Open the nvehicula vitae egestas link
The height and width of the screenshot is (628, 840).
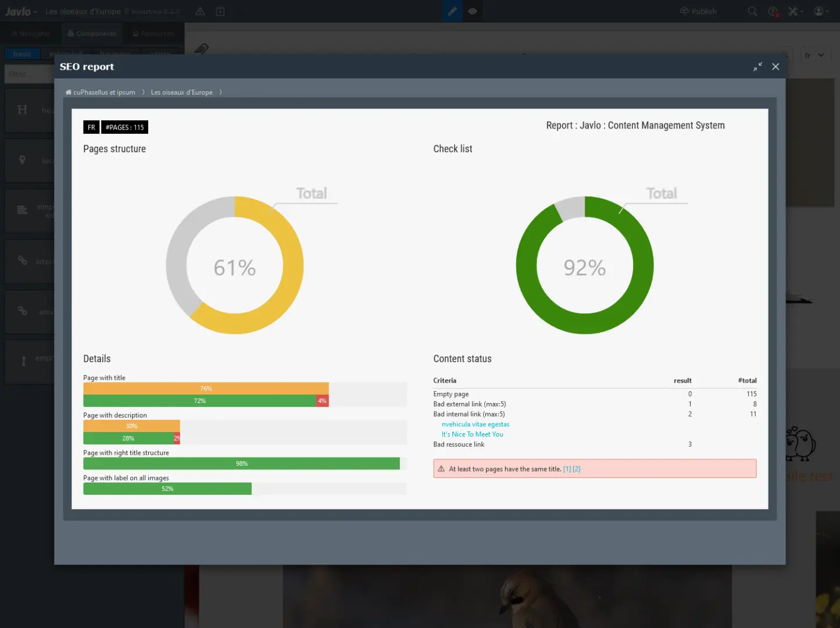point(475,424)
